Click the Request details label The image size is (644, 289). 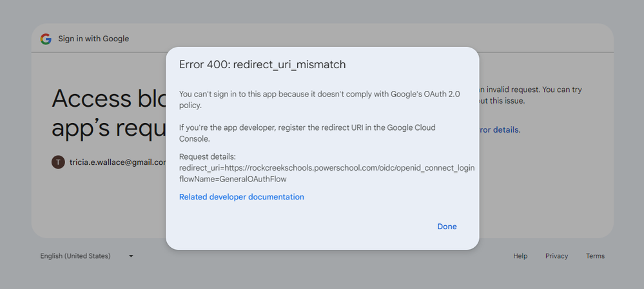208,157
